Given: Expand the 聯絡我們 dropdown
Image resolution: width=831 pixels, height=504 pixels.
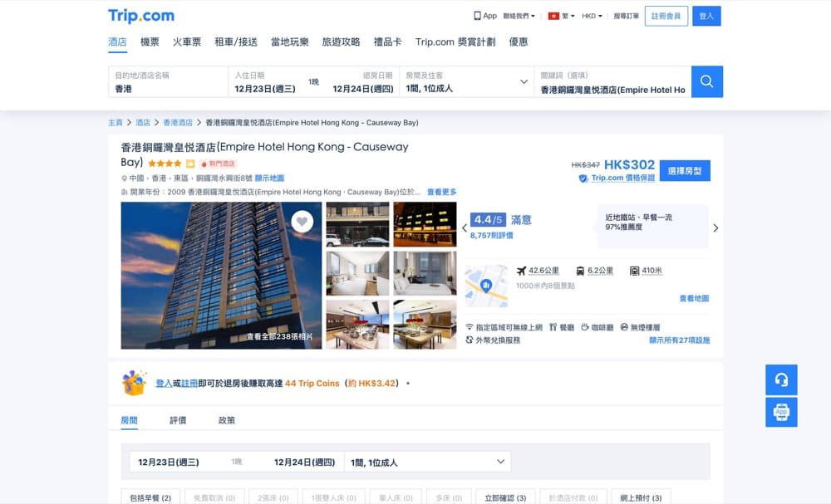Looking at the screenshot, I should coord(519,16).
